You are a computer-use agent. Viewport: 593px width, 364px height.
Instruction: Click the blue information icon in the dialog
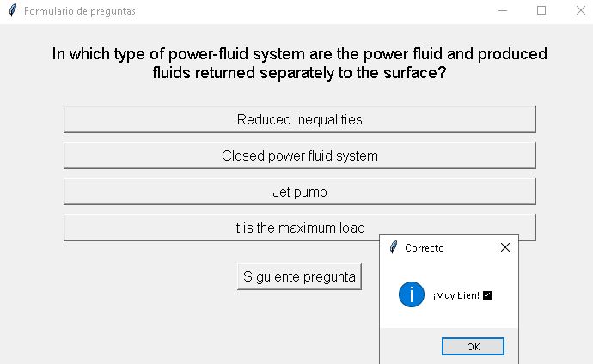click(412, 295)
